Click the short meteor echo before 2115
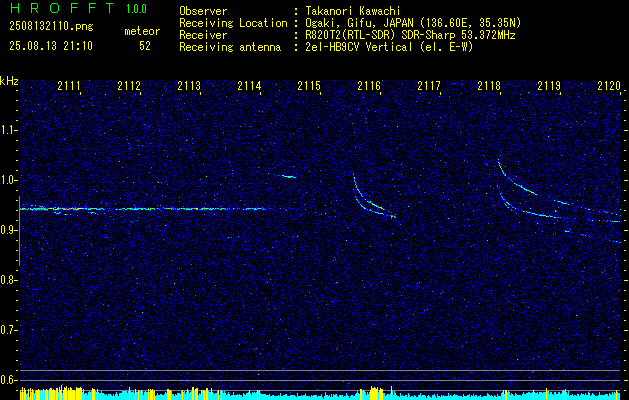This screenshot has width=629, height=400. (289, 176)
